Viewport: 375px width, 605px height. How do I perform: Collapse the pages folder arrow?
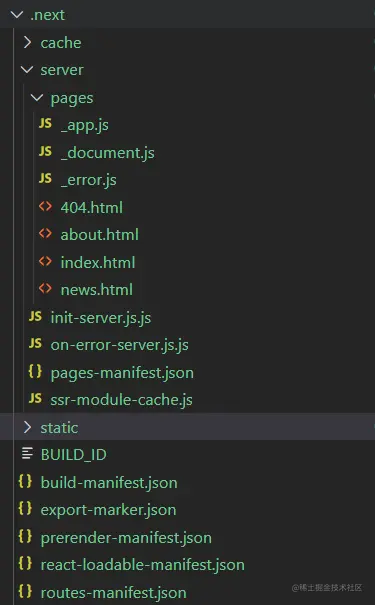37,98
